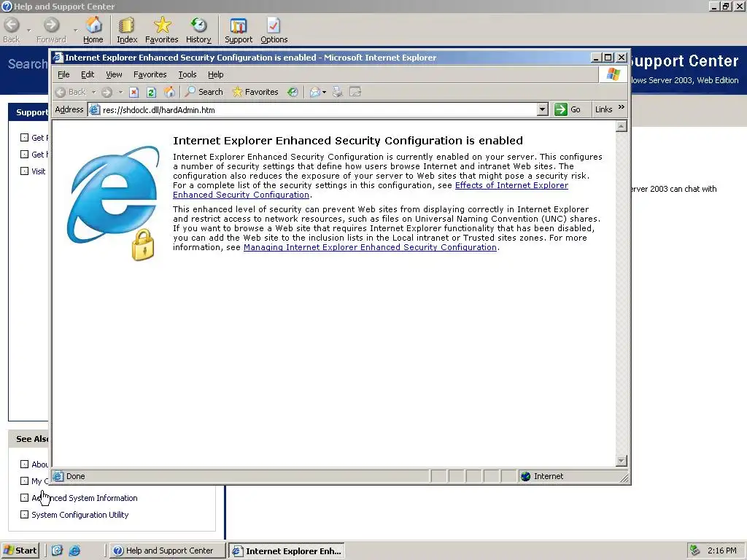Open System Configuration Utility link

pos(80,515)
